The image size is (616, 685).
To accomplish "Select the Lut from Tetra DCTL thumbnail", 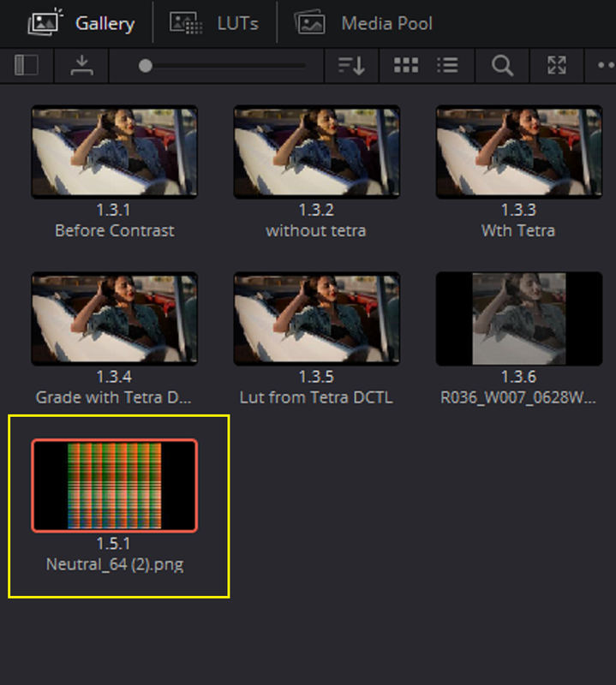I will [x=316, y=319].
